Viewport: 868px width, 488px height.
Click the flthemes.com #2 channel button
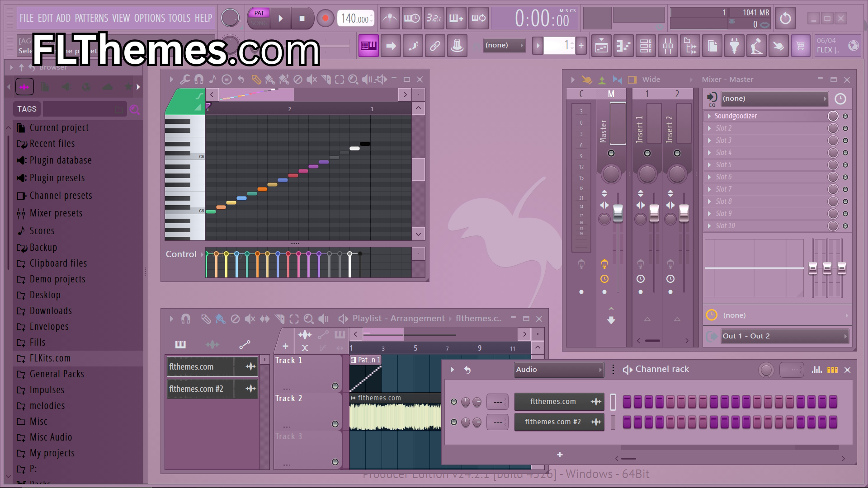[x=559, y=422]
